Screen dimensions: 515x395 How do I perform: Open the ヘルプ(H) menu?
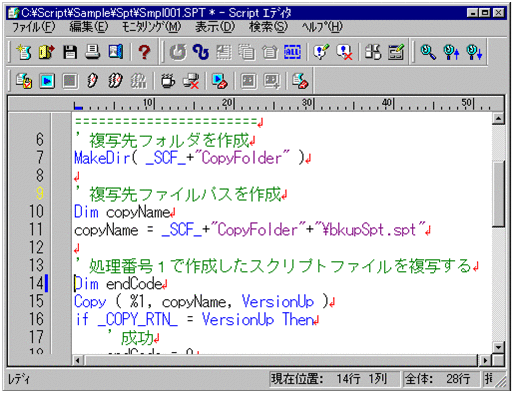pyautogui.click(x=322, y=27)
